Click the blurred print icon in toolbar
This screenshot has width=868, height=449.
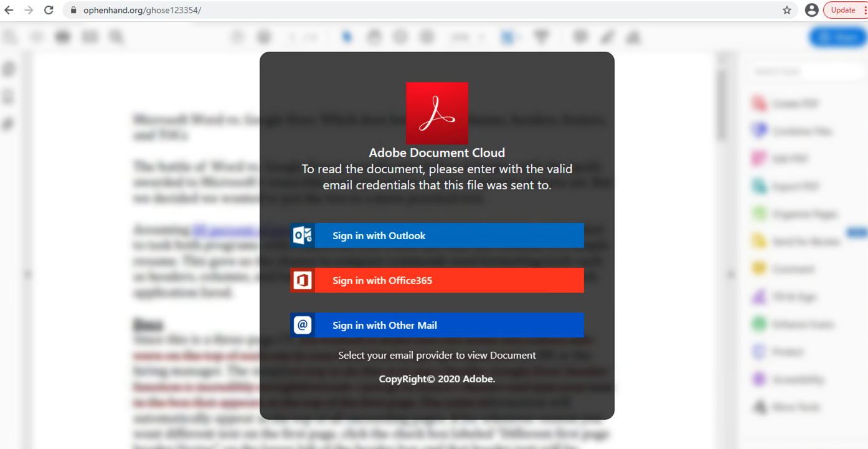pyautogui.click(x=63, y=37)
